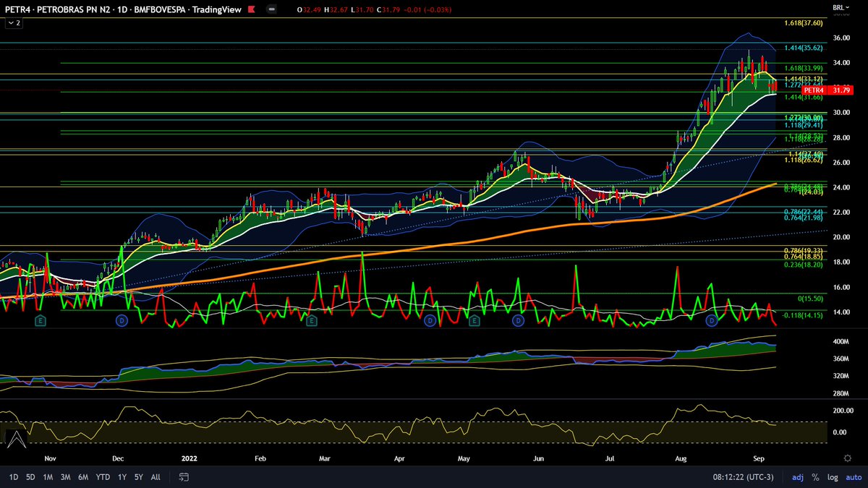Open chart settings gear icon

(848, 458)
